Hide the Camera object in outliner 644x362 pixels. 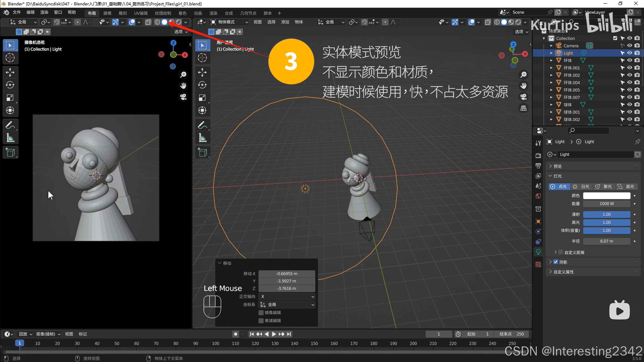point(629,46)
